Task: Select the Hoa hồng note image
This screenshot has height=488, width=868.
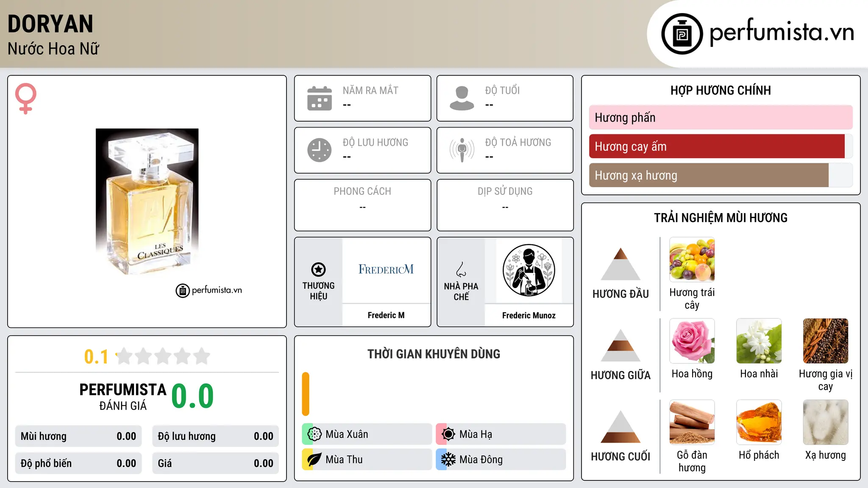Action: pyautogui.click(x=692, y=341)
